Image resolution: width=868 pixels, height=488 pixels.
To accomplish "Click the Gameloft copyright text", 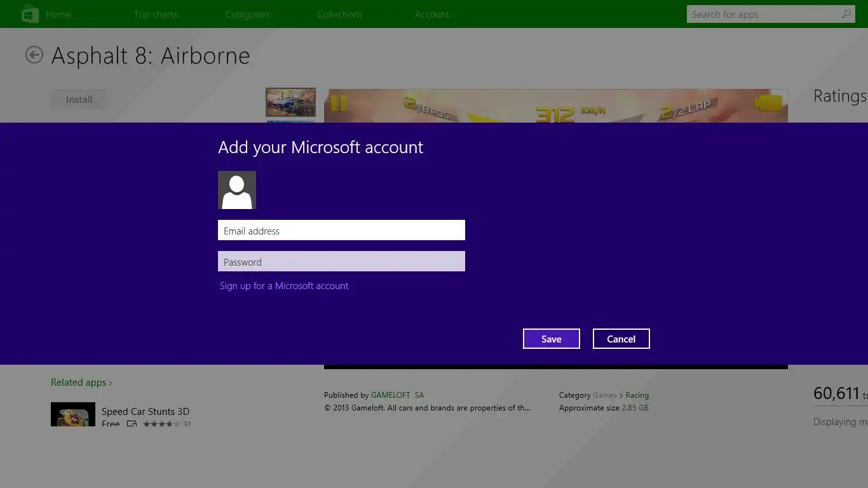I will click(x=427, y=408).
